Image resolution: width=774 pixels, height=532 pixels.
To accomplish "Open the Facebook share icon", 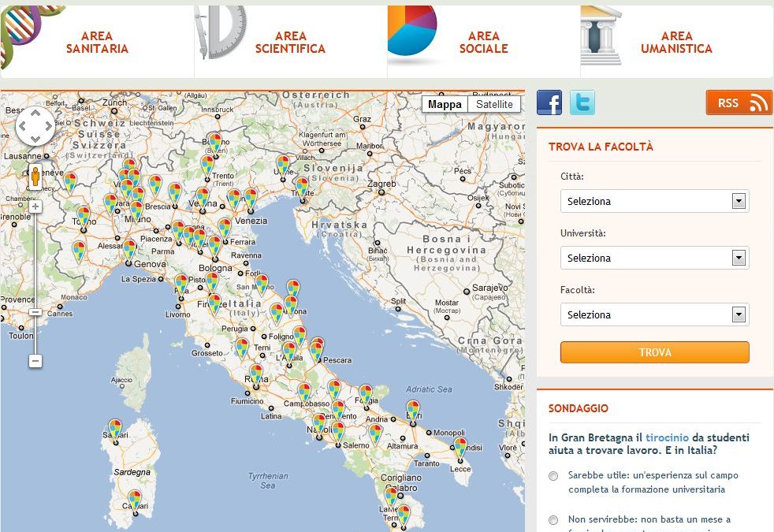I will 549,102.
